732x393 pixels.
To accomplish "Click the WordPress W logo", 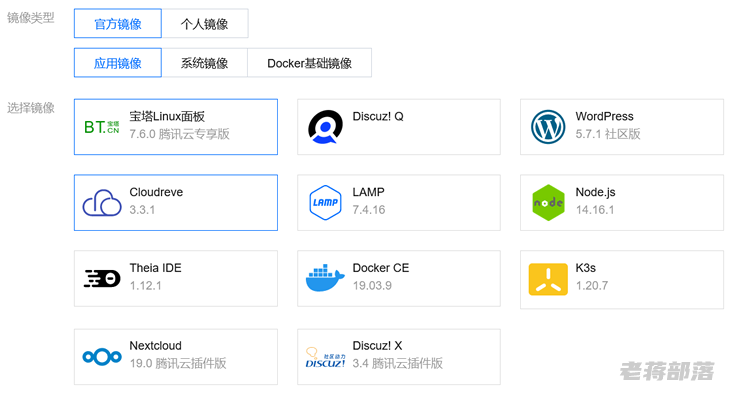I will click(x=548, y=127).
